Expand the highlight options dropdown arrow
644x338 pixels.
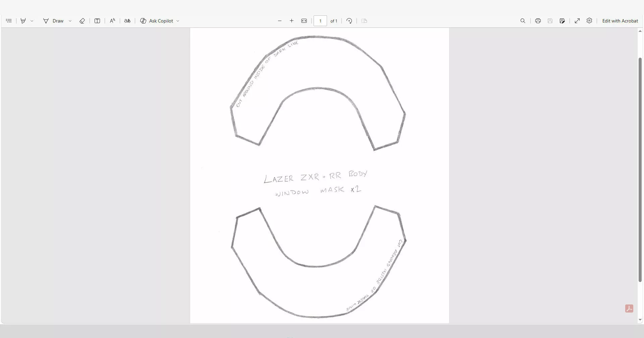pyautogui.click(x=32, y=21)
